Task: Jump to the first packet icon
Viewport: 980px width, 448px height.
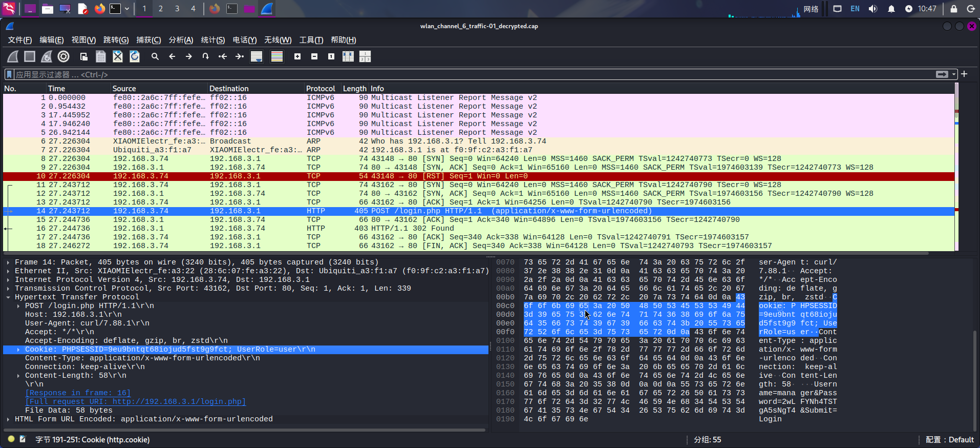Action: pos(223,56)
